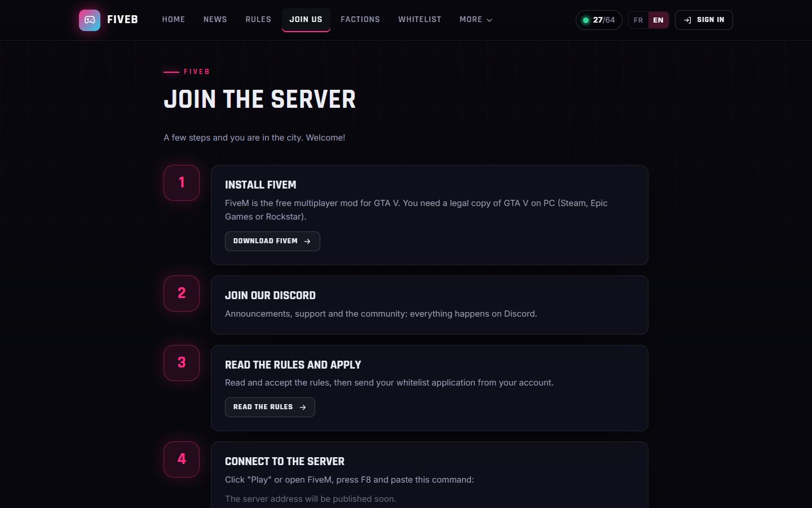Click the text 'FiveM is the free multiplayer mod' description

[x=416, y=210]
